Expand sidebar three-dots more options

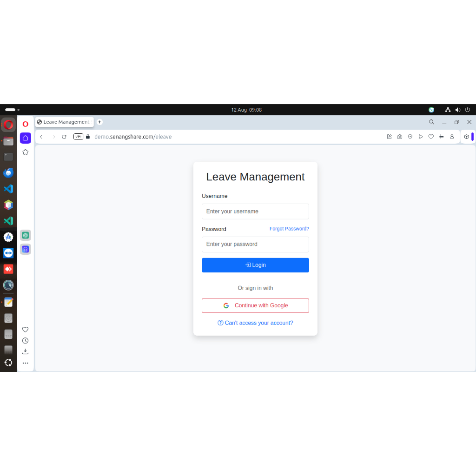(25, 363)
